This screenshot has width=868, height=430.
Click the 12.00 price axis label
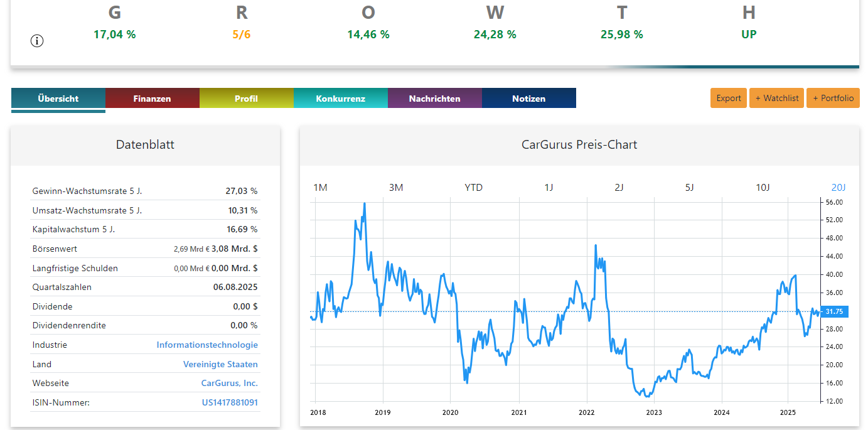pyautogui.click(x=835, y=401)
